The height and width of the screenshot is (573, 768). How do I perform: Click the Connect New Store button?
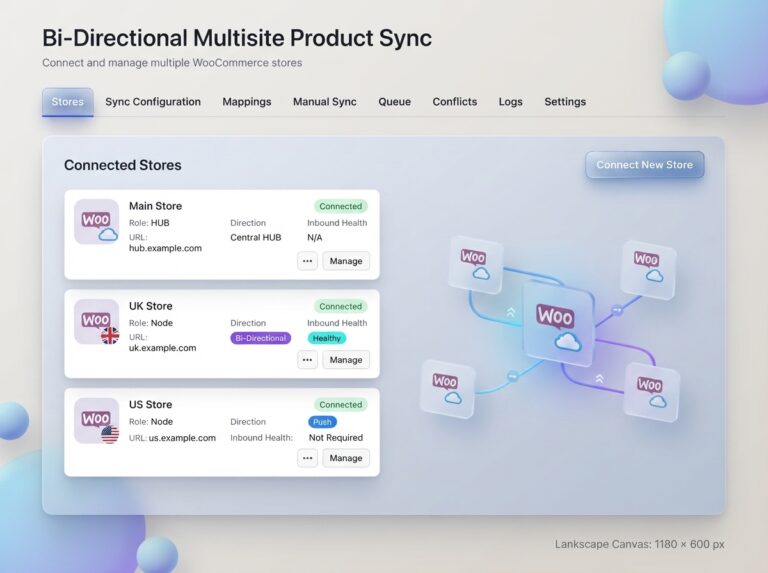click(x=645, y=165)
